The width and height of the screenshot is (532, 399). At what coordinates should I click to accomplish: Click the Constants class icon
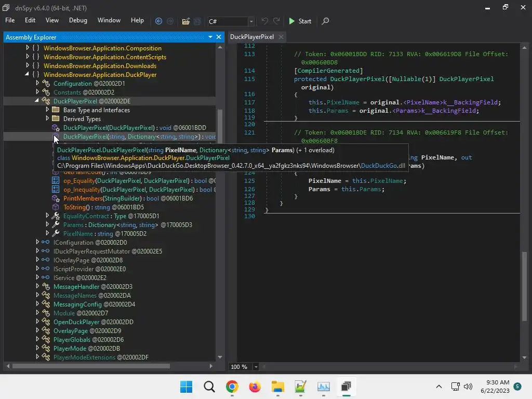46,92
